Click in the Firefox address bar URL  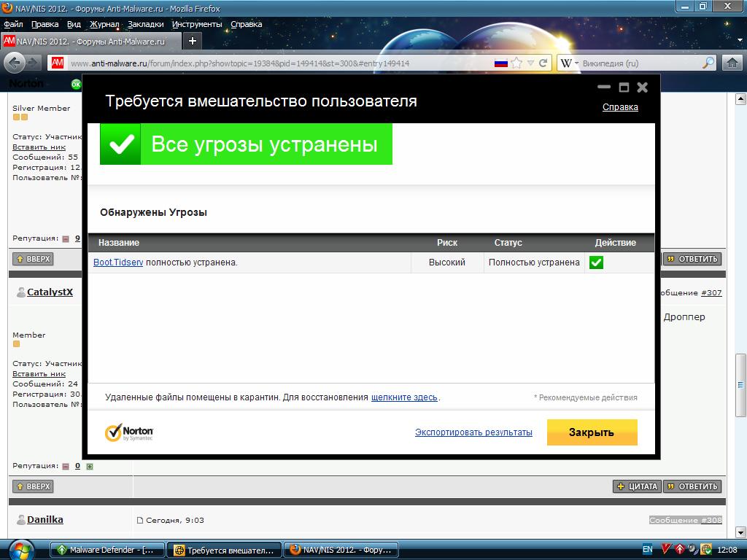pyautogui.click(x=240, y=63)
